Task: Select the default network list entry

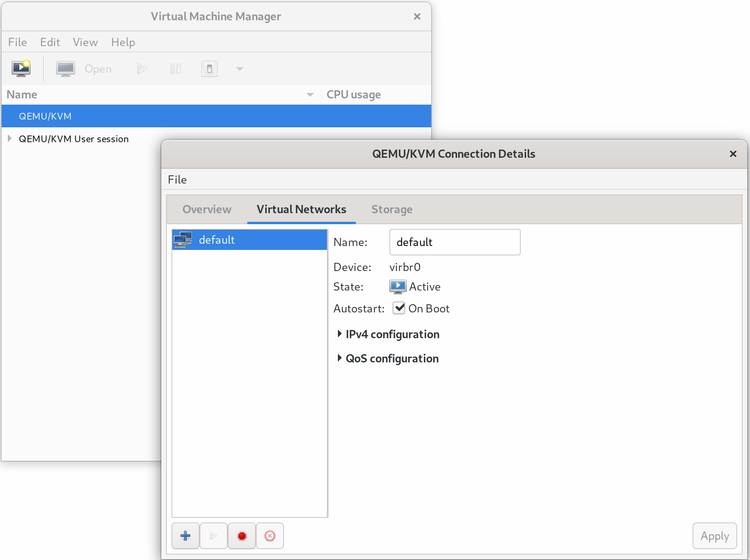Action: (x=249, y=240)
